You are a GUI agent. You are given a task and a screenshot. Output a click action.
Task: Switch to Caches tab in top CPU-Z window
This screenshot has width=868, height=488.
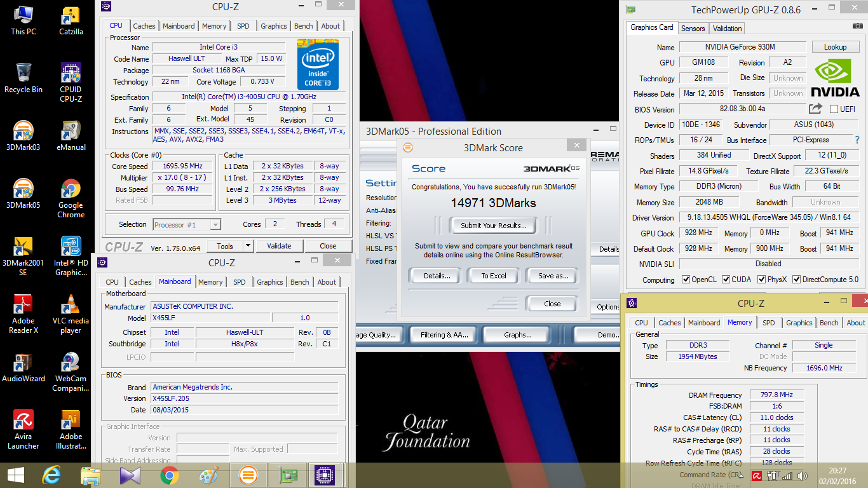(144, 26)
